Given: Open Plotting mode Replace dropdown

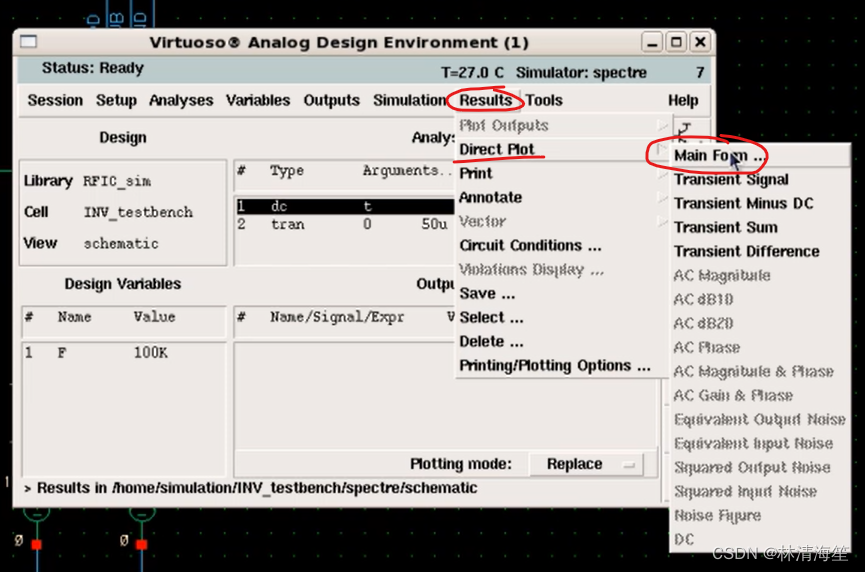Looking at the screenshot, I should point(586,464).
